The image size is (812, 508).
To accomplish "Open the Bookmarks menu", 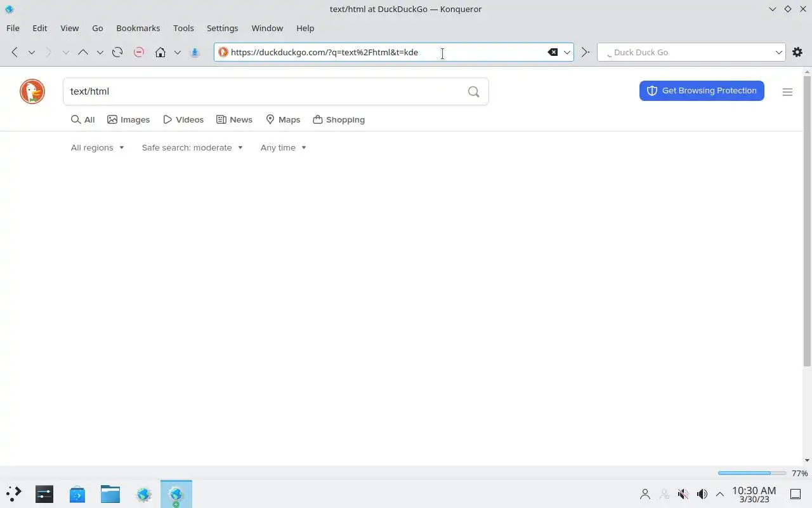I will point(138,28).
